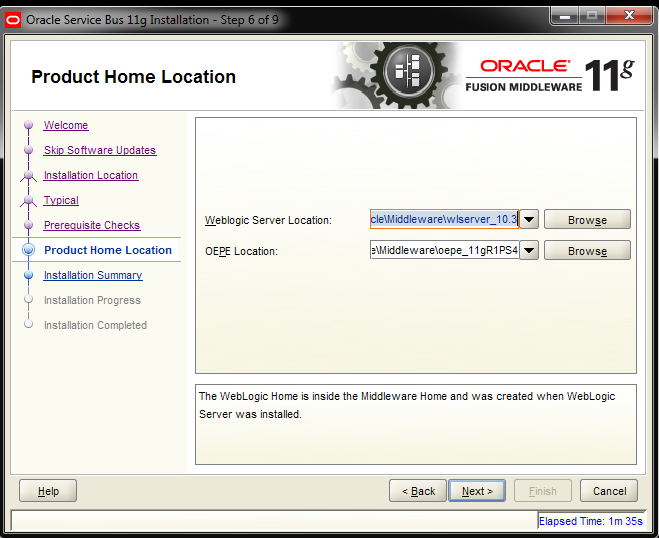Viewport: 659px width, 538px height.
Task: Click the Installation Location step node icon
Action: coord(29,176)
